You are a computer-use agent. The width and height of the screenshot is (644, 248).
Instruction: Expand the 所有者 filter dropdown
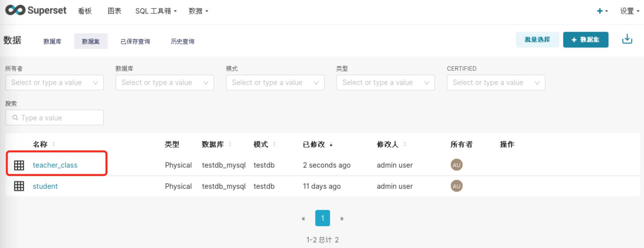pos(55,83)
